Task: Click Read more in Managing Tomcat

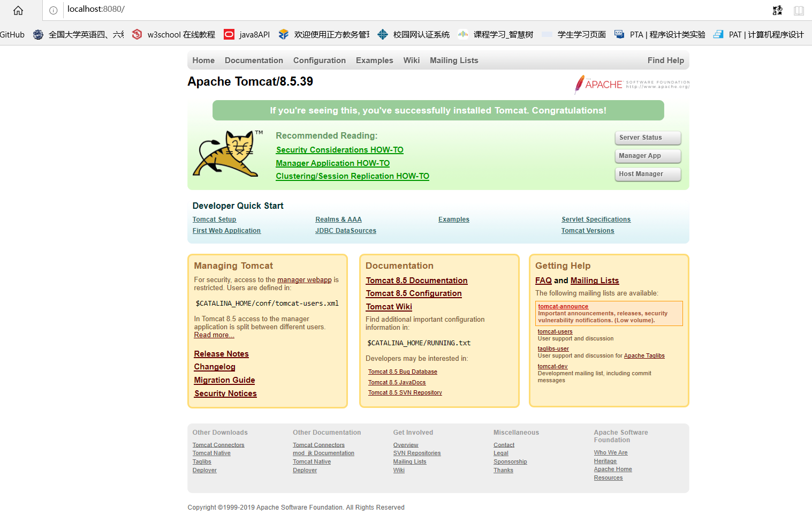Action: [x=214, y=335]
